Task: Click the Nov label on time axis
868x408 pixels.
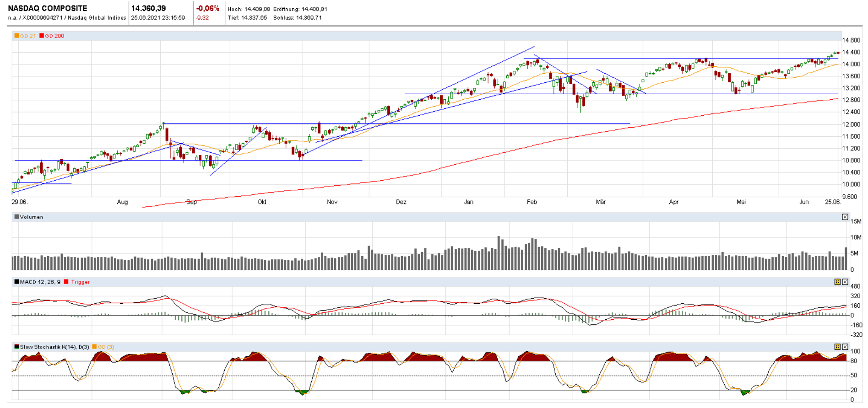Action: pyautogui.click(x=332, y=202)
